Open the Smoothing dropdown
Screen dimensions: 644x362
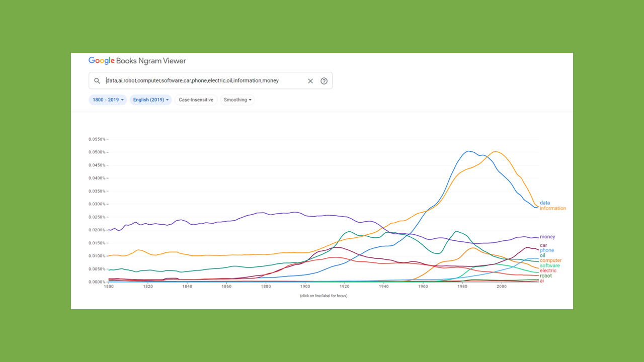point(237,100)
